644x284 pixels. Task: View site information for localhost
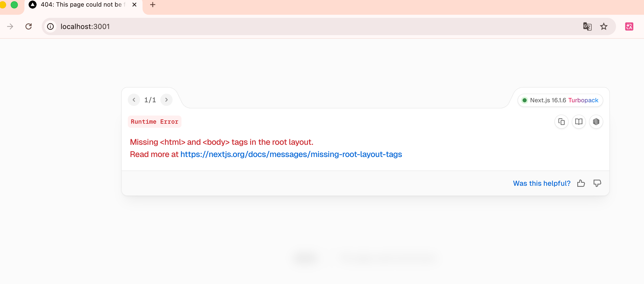coord(50,26)
